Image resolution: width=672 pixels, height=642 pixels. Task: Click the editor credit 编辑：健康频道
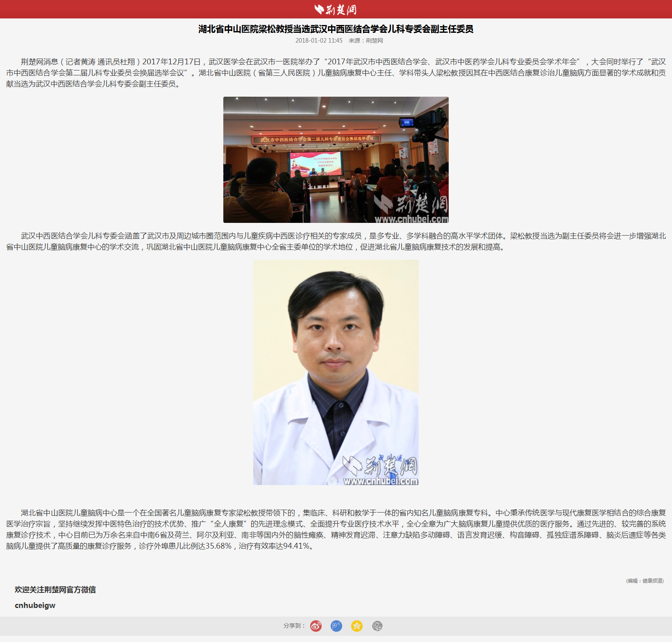coord(645,581)
